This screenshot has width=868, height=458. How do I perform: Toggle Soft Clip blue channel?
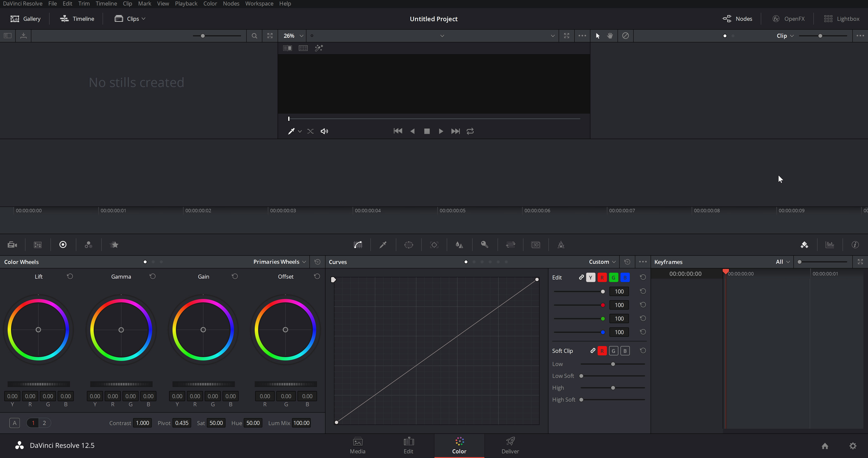625,351
